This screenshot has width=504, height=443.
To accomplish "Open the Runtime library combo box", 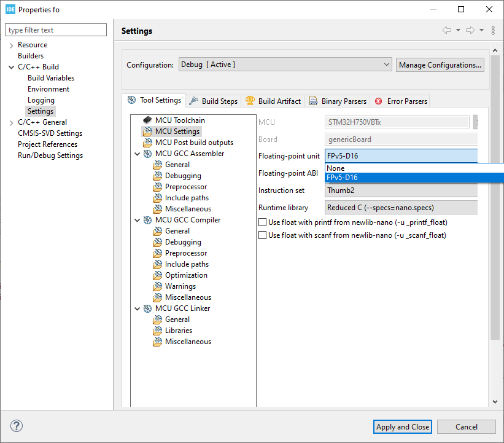I will (401, 208).
